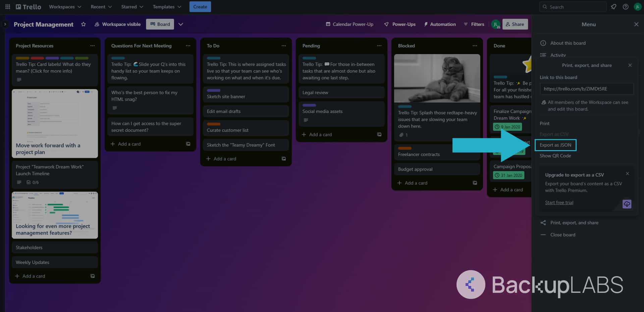The image size is (644, 312).
Task: Select the board link URL field
Action: (587, 89)
